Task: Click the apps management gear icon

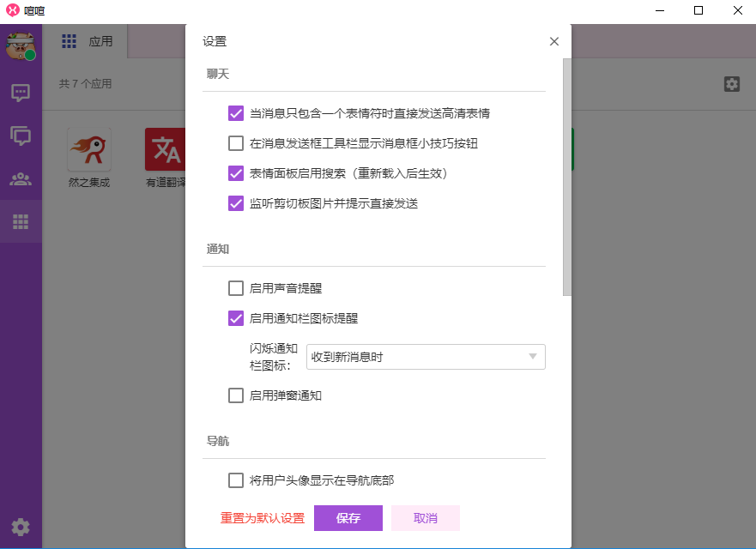Action: click(731, 84)
